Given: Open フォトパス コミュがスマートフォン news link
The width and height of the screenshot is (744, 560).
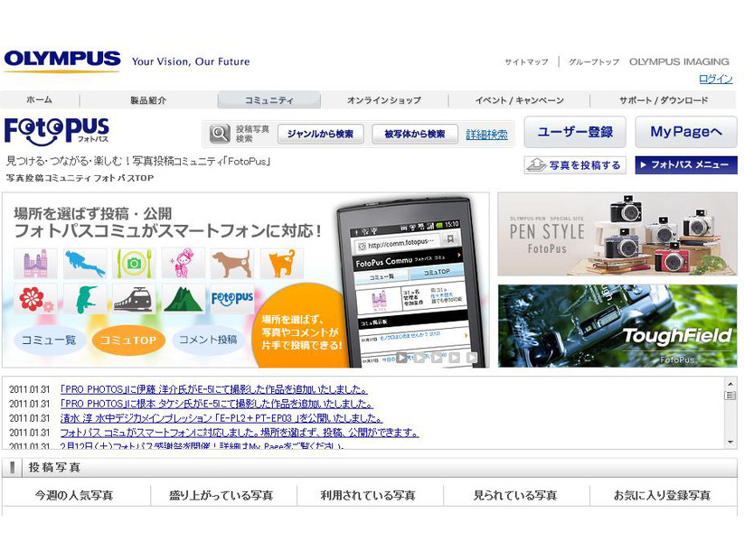Looking at the screenshot, I should (240, 433).
